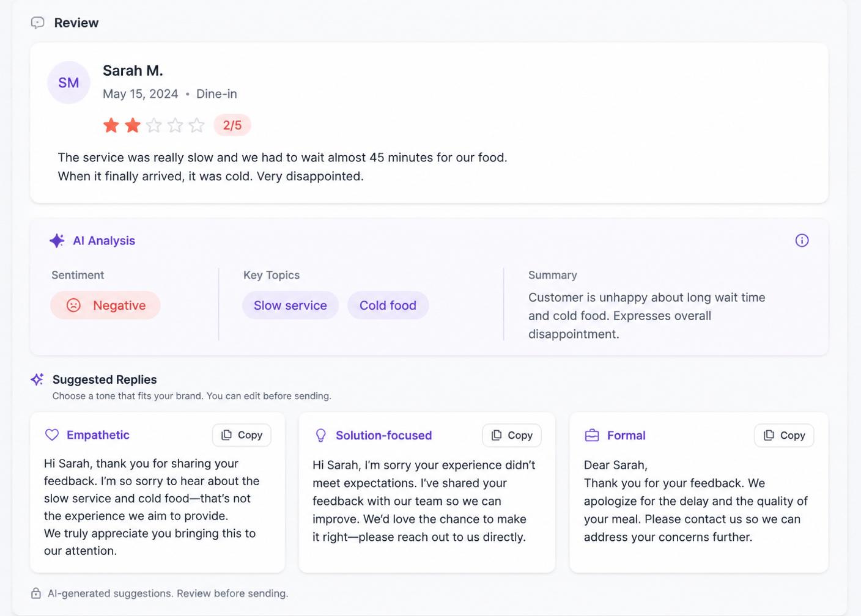Viewport: 861px width, 616px height.
Task: Click the Formal reply text starting Dear Sarah
Action: [696, 501]
